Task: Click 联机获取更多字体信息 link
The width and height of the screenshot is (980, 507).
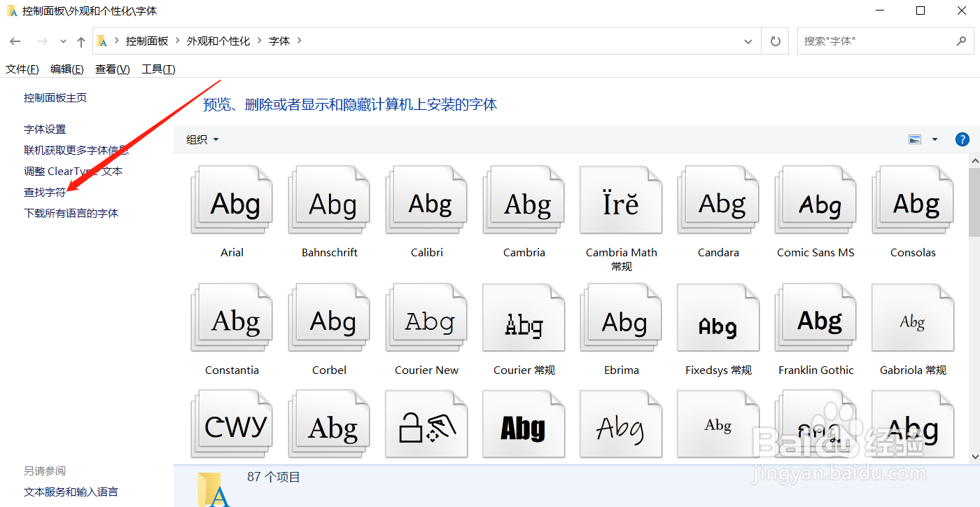Action: tap(76, 151)
